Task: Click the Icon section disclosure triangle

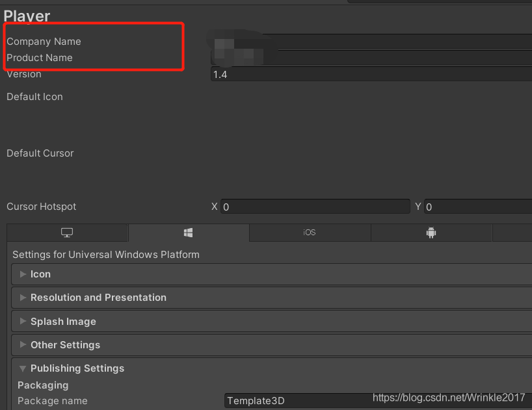Action: [x=23, y=274]
